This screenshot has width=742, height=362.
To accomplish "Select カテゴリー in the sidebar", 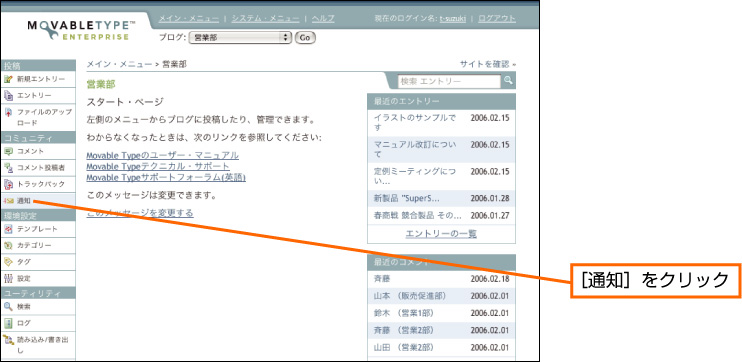I will [x=35, y=246].
